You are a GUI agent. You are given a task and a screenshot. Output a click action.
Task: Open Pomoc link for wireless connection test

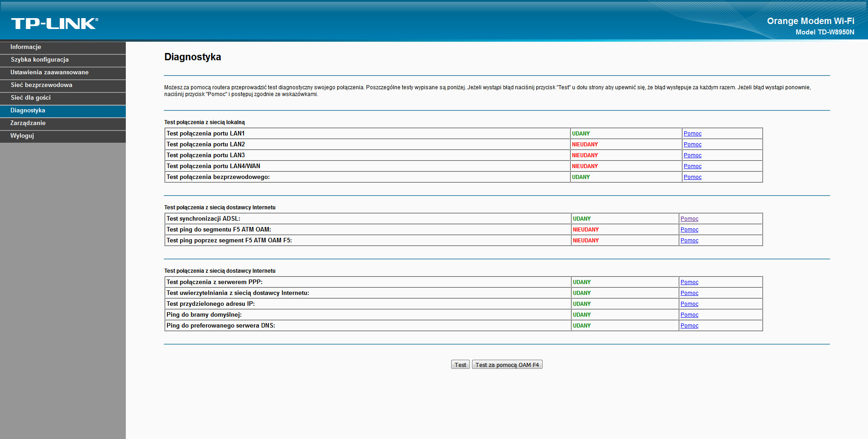tap(692, 177)
